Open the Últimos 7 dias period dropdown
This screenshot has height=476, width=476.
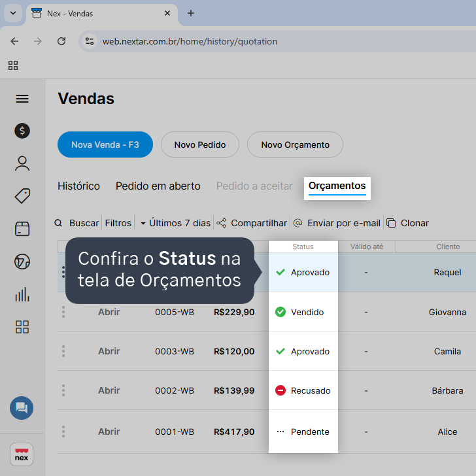click(175, 223)
